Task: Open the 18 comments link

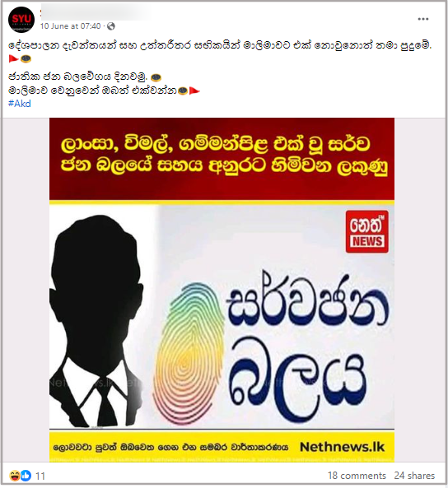Action: (357, 476)
